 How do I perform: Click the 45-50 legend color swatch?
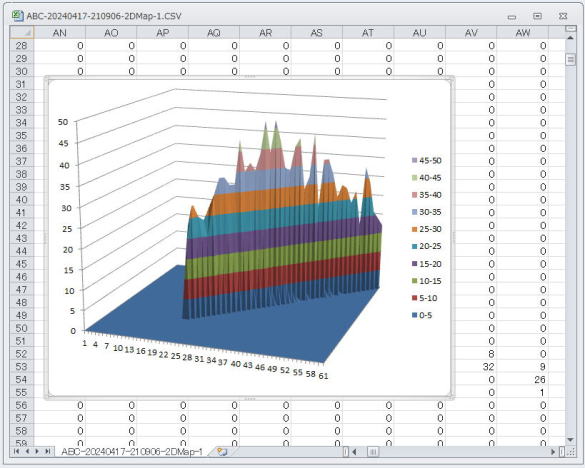coord(414,160)
